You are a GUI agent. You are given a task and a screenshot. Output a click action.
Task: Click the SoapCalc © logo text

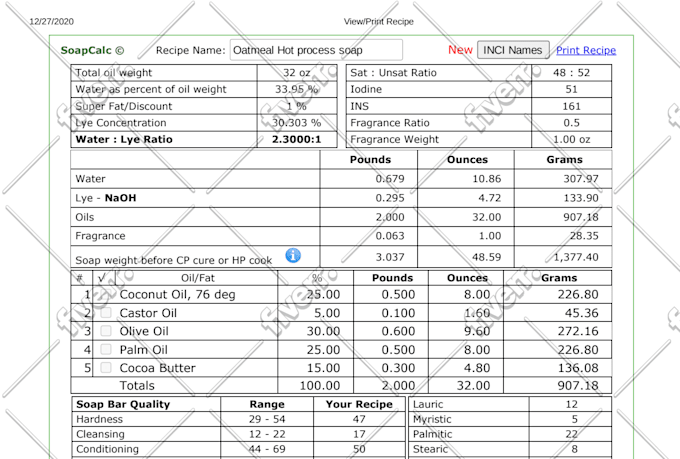coord(92,50)
